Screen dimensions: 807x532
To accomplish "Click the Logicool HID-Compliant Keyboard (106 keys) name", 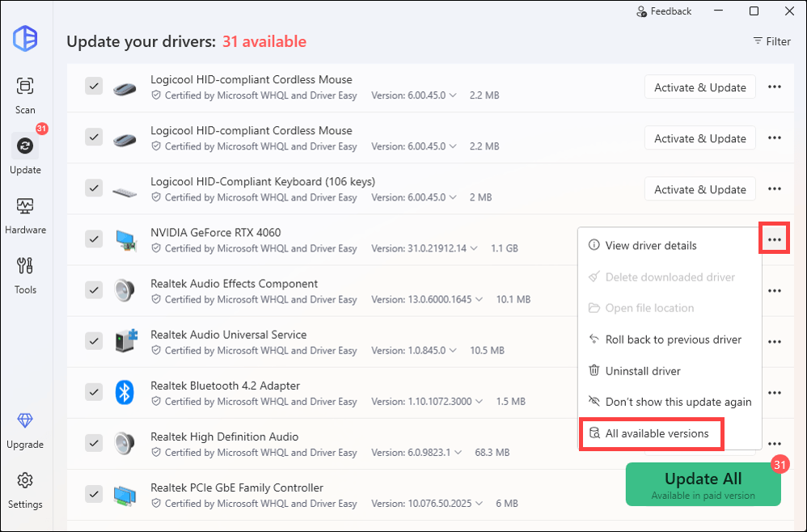I will point(263,182).
